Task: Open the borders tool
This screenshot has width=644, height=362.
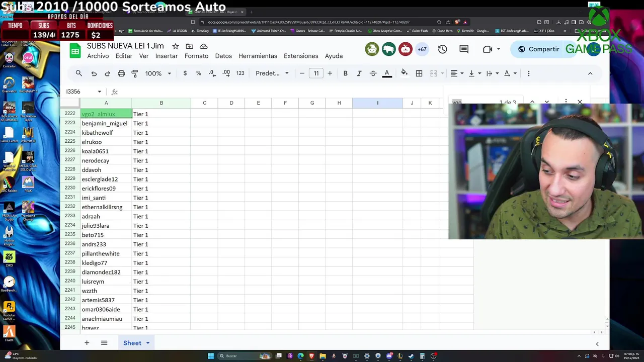Action: point(419,73)
